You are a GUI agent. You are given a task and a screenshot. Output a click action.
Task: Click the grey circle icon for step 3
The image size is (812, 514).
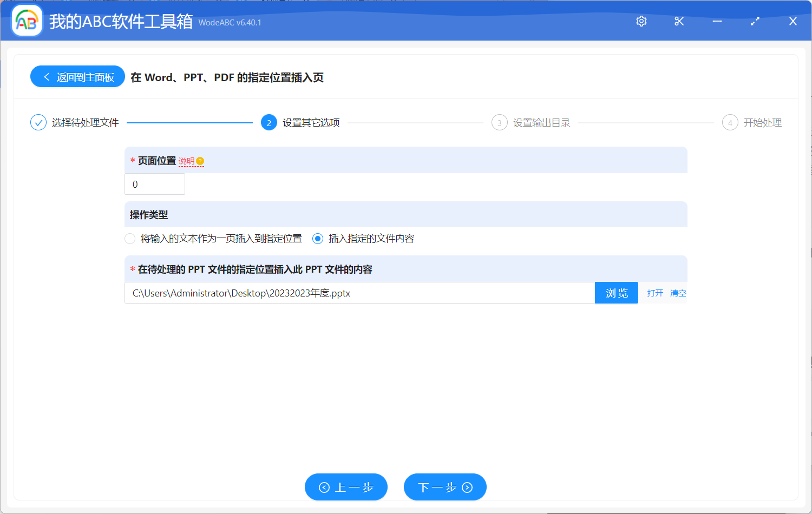(499, 122)
